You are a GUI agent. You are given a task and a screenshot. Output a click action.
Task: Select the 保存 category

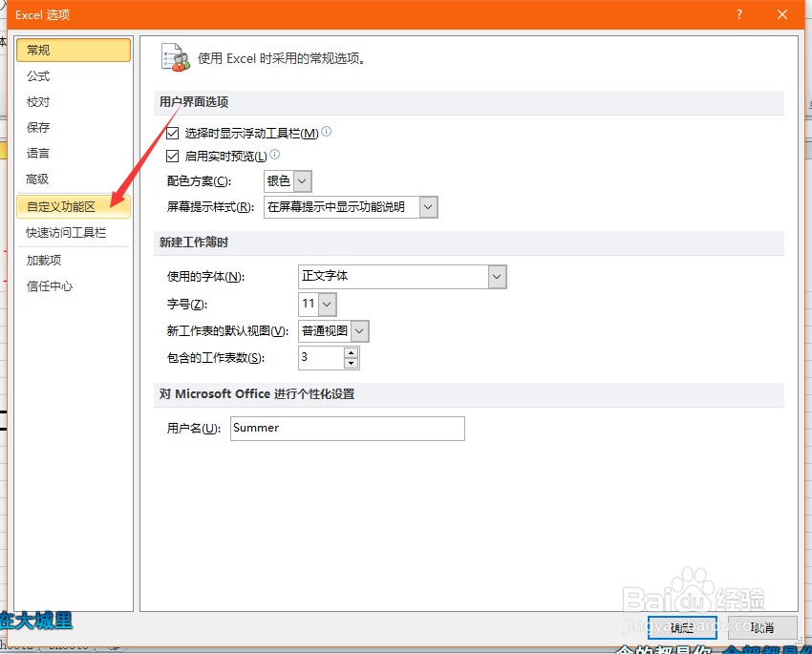tap(74, 127)
